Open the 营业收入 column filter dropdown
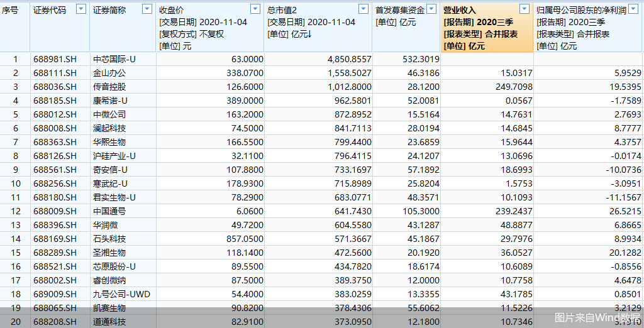The image size is (644, 328). (x=525, y=9)
